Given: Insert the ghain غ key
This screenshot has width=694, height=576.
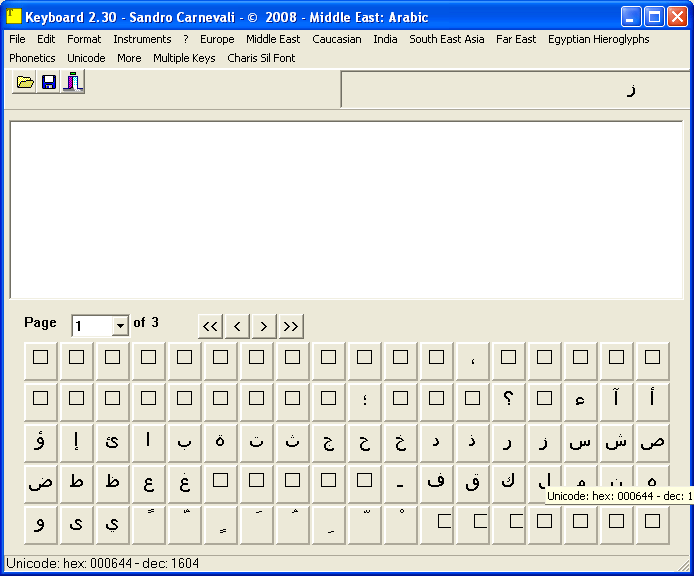Looking at the screenshot, I should (x=184, y=484).
